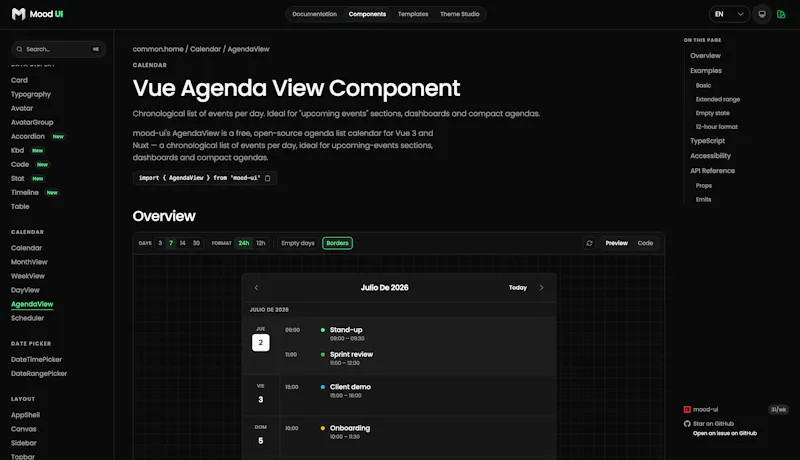Open Documentation nav item

click(314, 14)
